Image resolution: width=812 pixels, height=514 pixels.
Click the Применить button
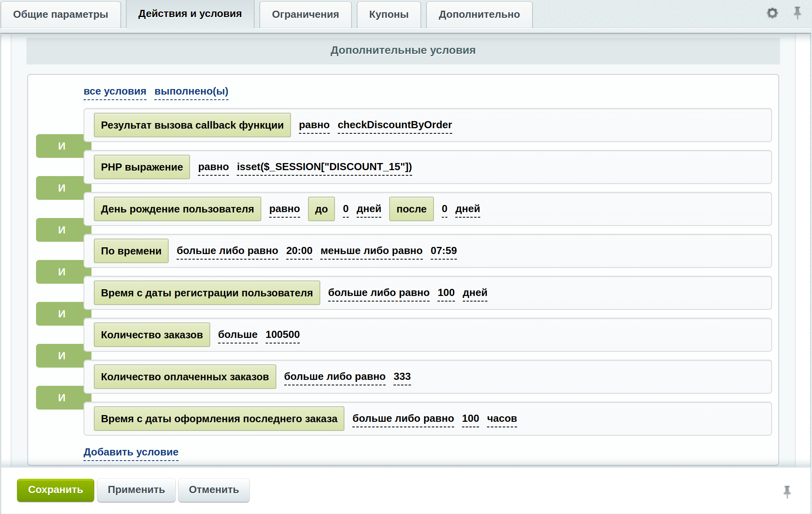[136, 490]
